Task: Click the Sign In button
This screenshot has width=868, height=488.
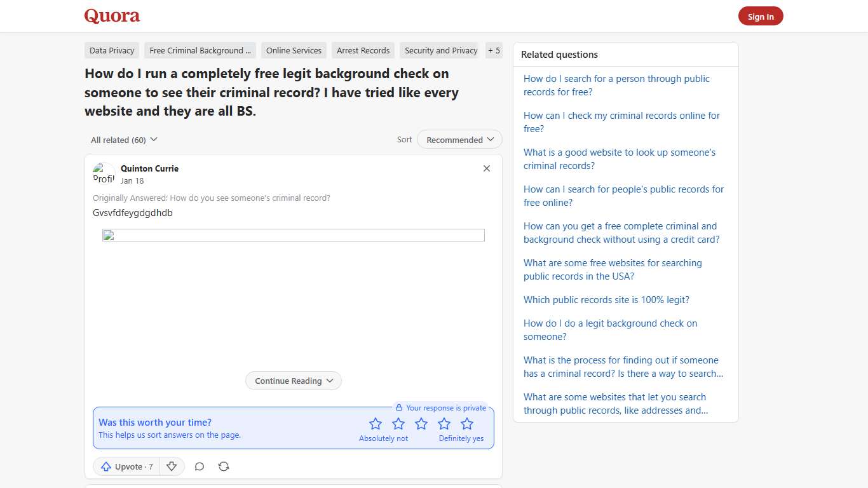Action: [760, 16]
